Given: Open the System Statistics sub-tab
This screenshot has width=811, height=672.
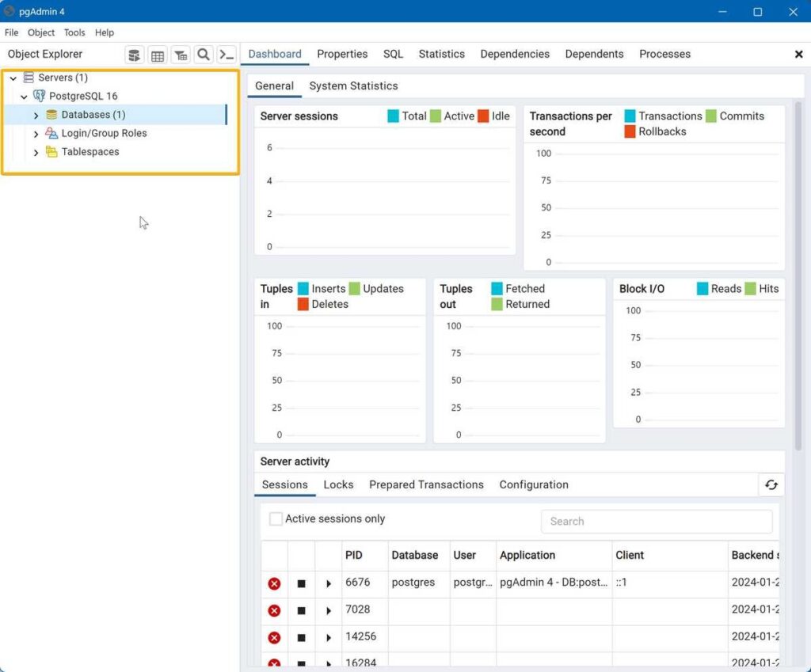Looking at the screenshot, I should (x=353, y=85).
